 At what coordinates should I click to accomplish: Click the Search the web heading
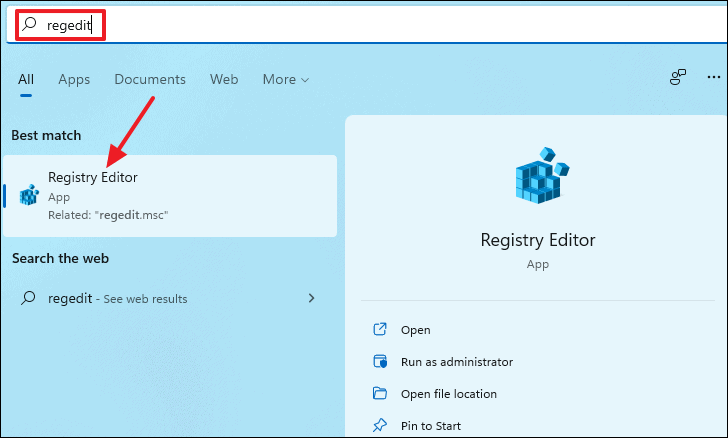[x=60, y=258]
